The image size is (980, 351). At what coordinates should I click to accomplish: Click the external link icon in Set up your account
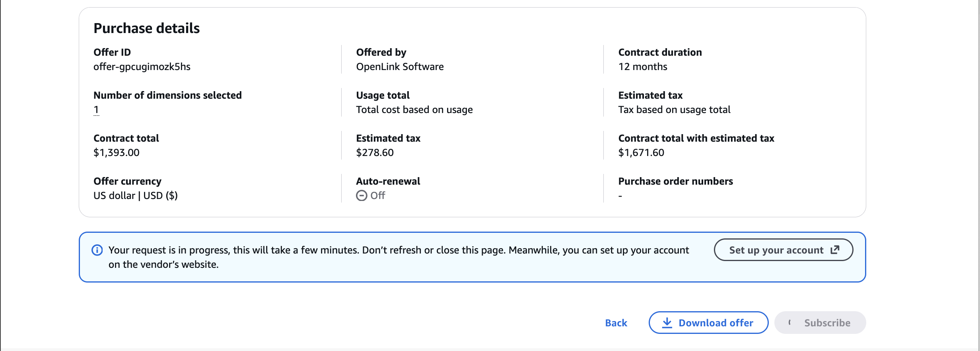pos(835,250)
